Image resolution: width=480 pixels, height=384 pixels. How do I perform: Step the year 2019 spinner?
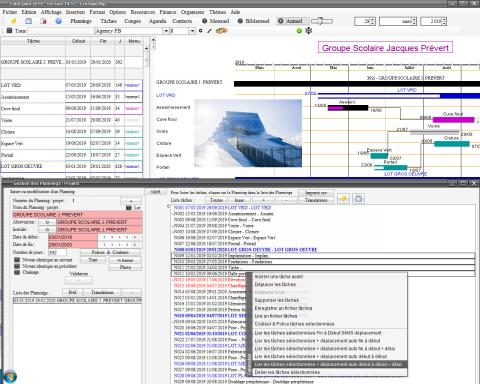click(x=444, y=21)
